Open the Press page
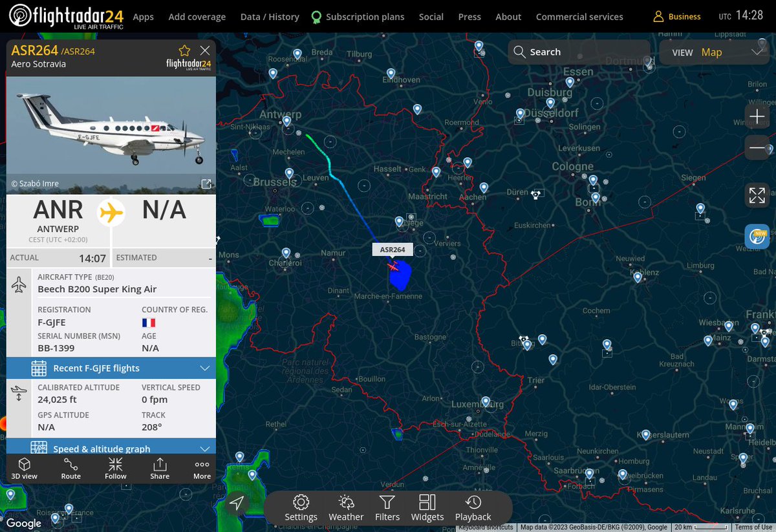The image size is (776, 532). (x=469, y=17)
